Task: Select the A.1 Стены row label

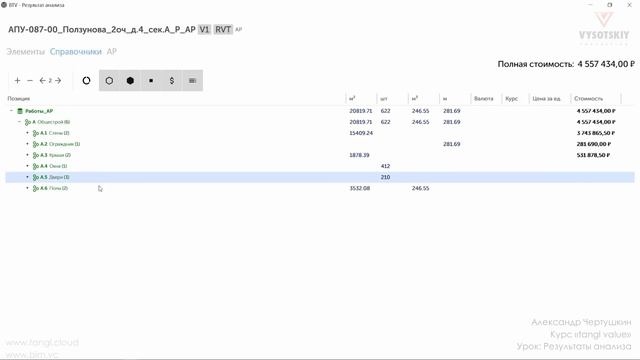Action: [x=55, y=133]
